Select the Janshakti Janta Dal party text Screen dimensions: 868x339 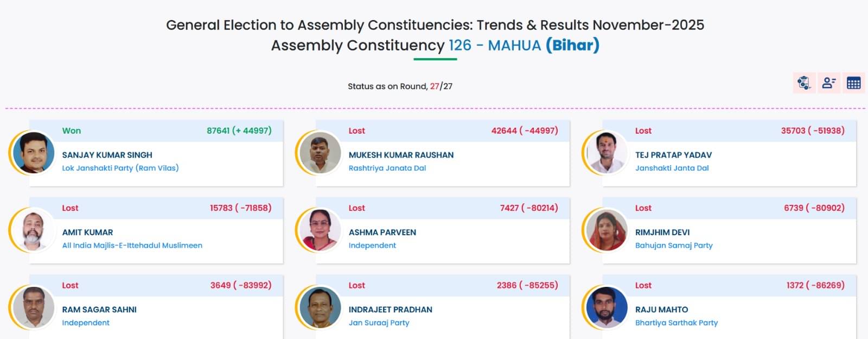click(672, 168)
